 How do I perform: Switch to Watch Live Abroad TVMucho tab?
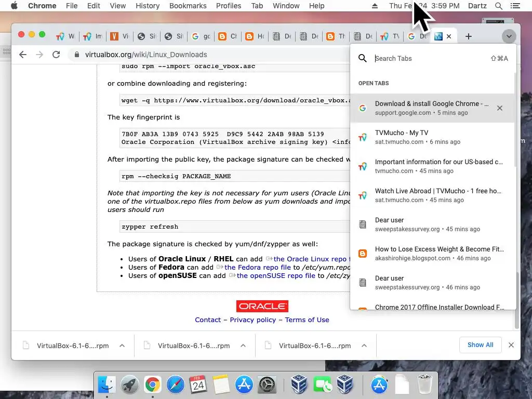(432, 195)
